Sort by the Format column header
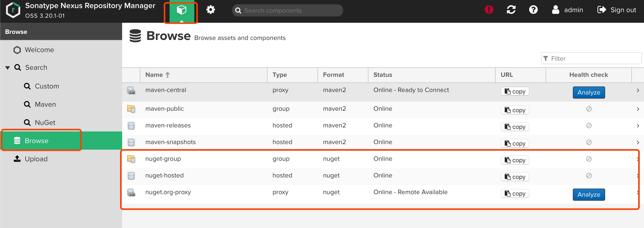The width and height of the screenshot is (644, 228). (x=343, y=75)
